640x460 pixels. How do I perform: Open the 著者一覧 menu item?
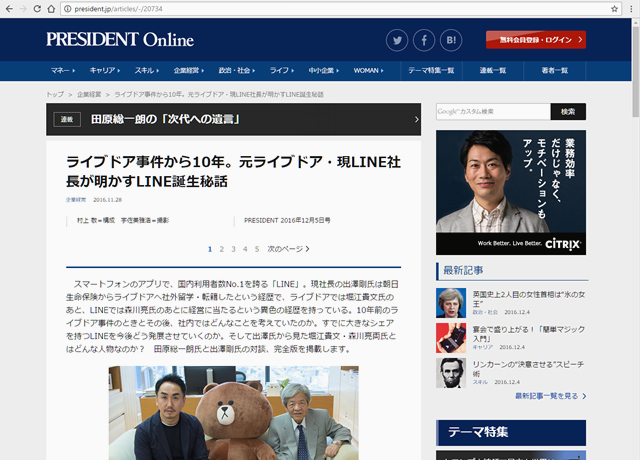554,71
